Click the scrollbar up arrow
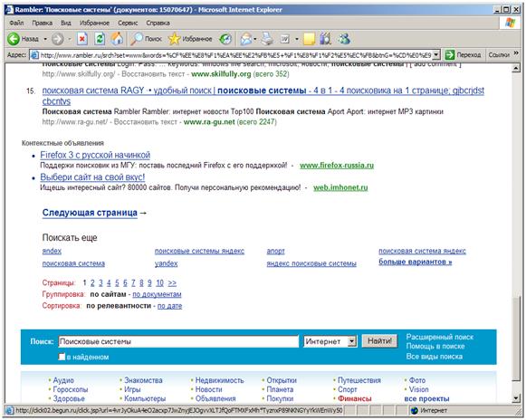 516,68
